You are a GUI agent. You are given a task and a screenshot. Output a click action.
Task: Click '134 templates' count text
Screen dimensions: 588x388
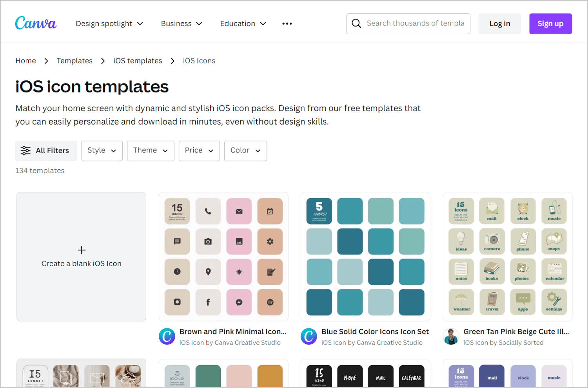click(x=40, y=170)
